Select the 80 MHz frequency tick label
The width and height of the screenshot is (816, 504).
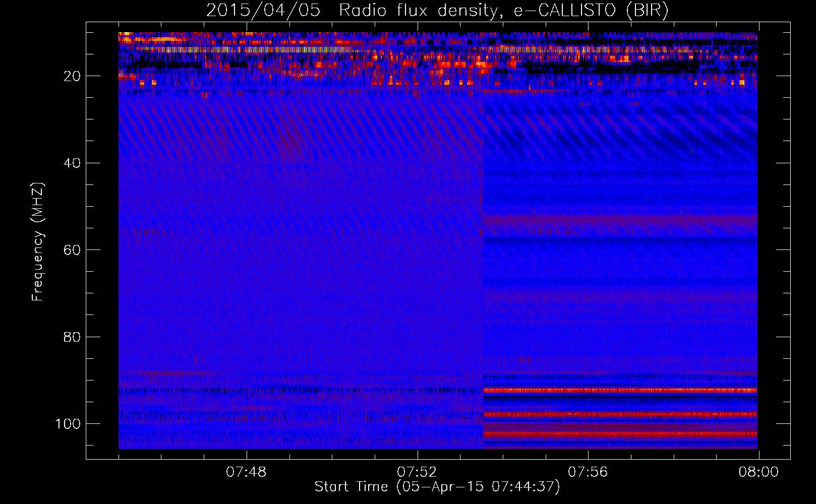pyautogui.click(x=72, y=337)
